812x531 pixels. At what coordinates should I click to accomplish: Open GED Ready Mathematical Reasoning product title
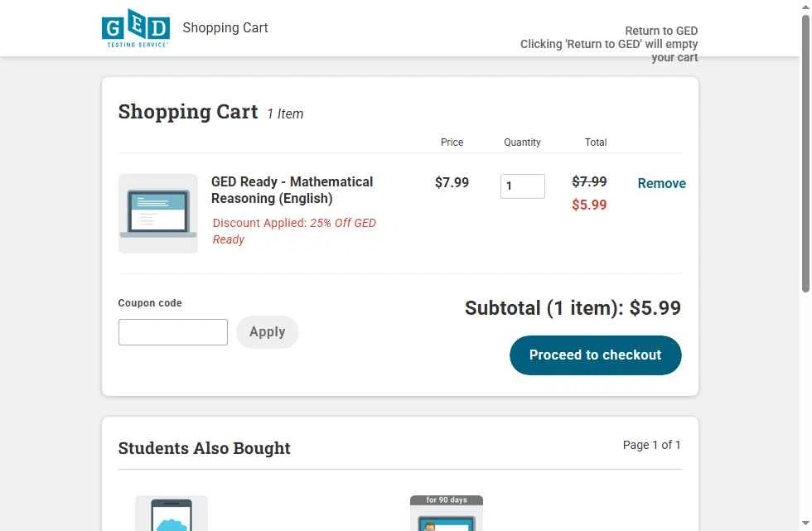292,190
